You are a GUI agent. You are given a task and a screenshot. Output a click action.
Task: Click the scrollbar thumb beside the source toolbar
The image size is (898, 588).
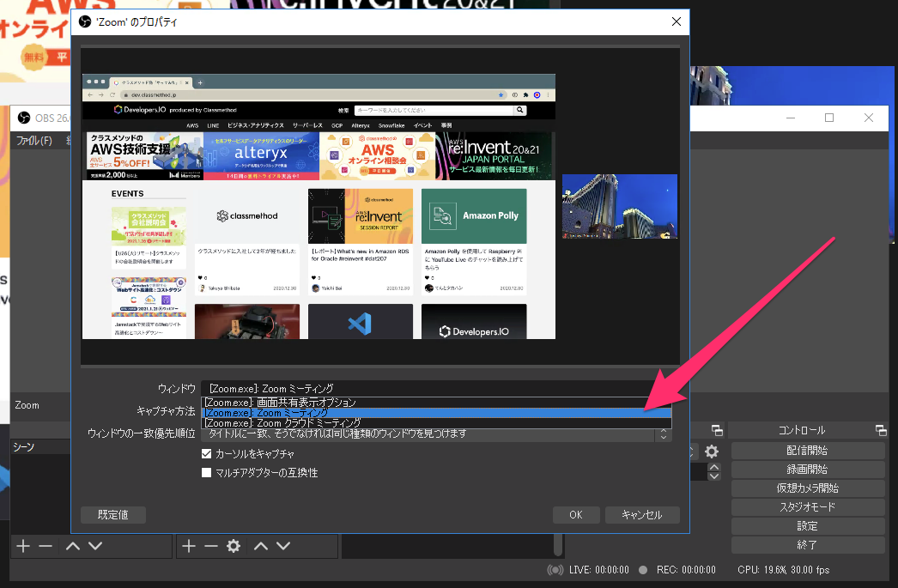[x=558, y=544]
